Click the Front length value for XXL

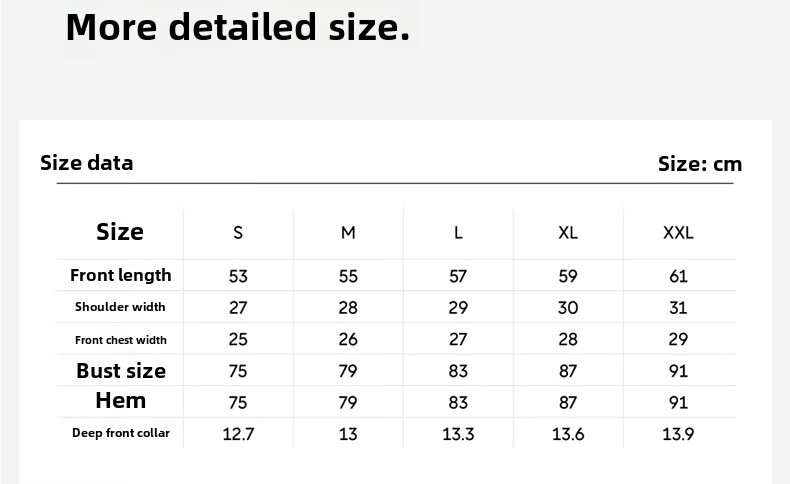point(678,276)
